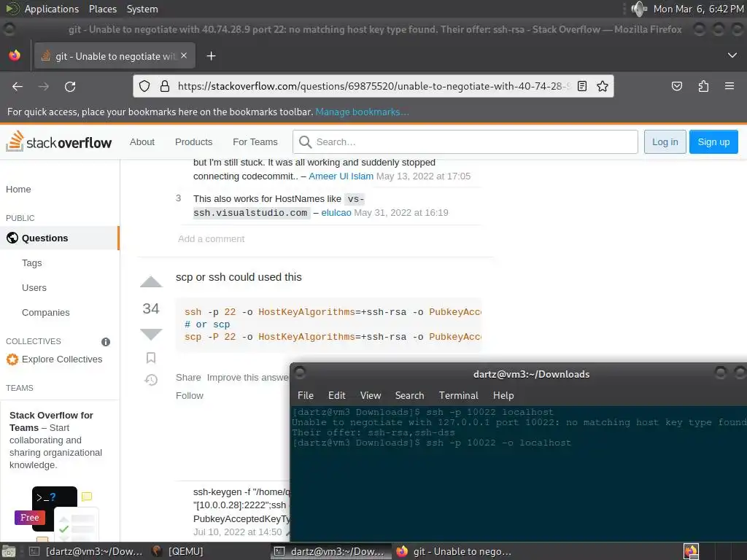747x560 pixels.
Task: Click the terminal window menu button
Action: pyautogui.click(x=300, y=373)
